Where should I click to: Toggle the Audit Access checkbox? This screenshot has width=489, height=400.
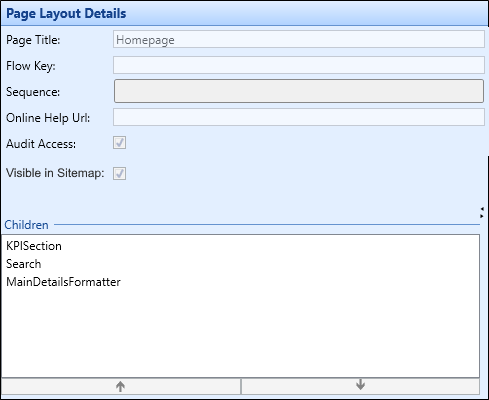(119, 143)
